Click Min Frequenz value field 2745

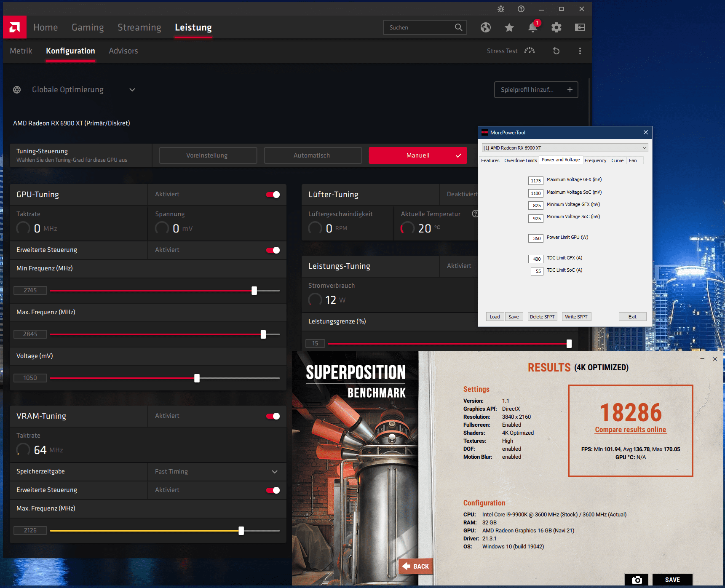tap(30, 290)
